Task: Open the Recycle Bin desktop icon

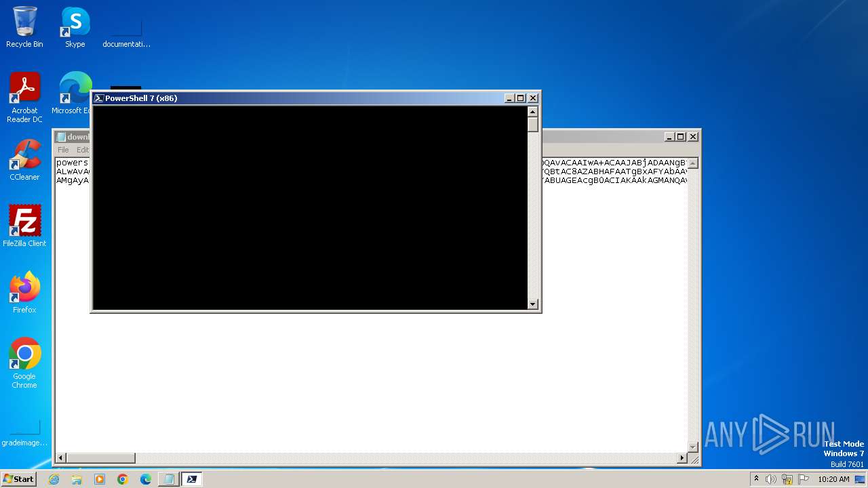Action: click(x=24, y=27)
